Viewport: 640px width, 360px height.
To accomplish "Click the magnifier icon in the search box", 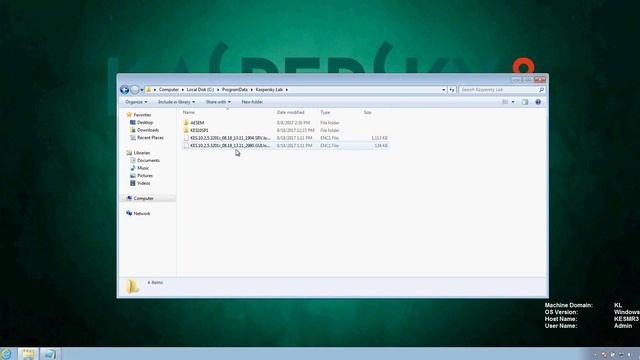I will click(x=541, y=89).
